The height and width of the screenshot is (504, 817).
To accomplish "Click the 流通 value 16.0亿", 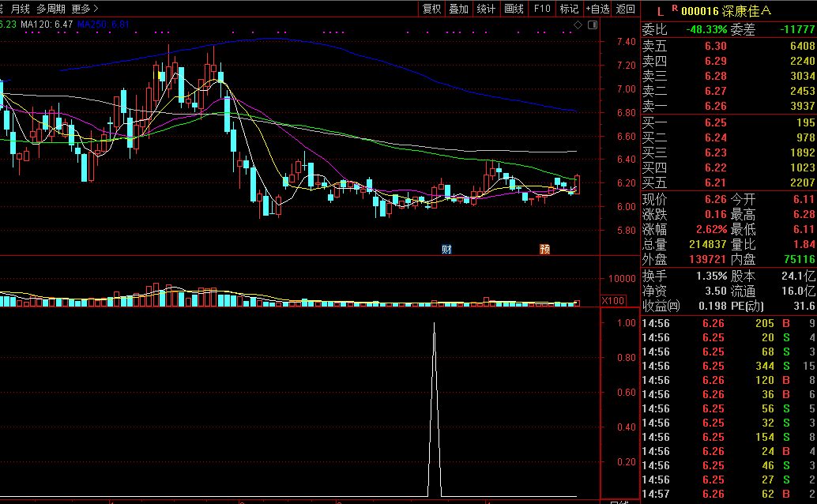I will (x=798, y=291).
